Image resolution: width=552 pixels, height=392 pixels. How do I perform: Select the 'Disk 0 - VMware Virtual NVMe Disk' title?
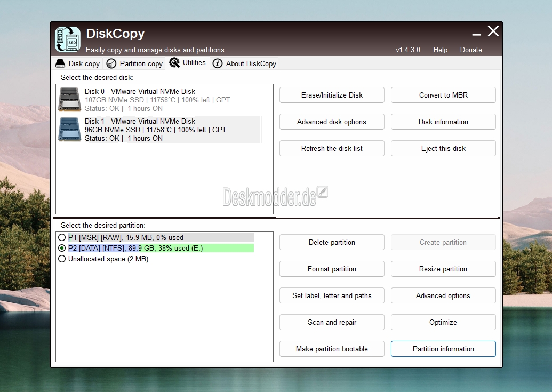click(140, 91)
